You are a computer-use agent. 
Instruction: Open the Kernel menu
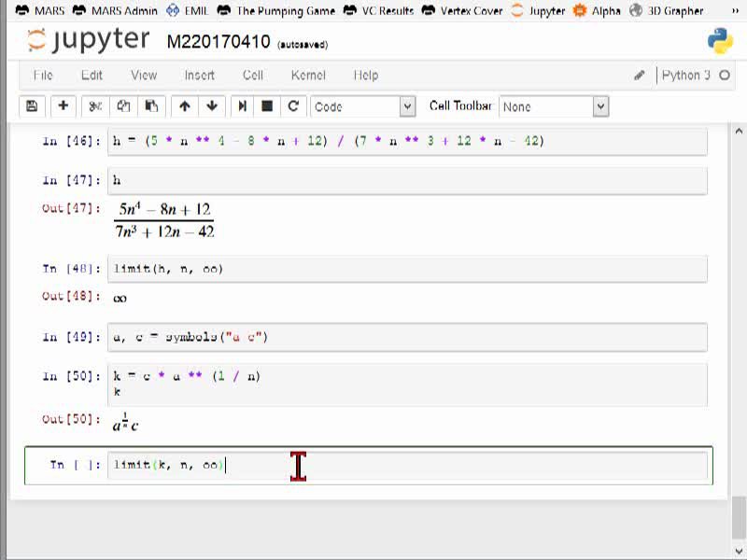[308, 76]
